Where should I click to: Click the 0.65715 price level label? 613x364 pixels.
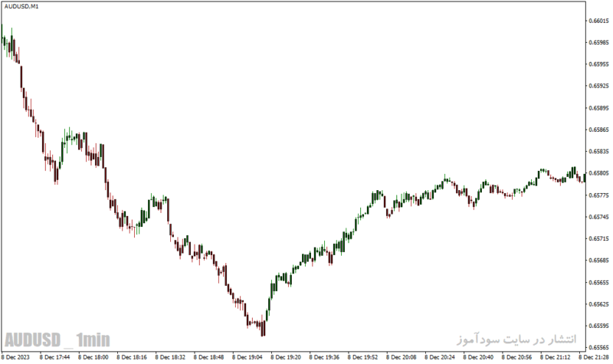[599, 238]
